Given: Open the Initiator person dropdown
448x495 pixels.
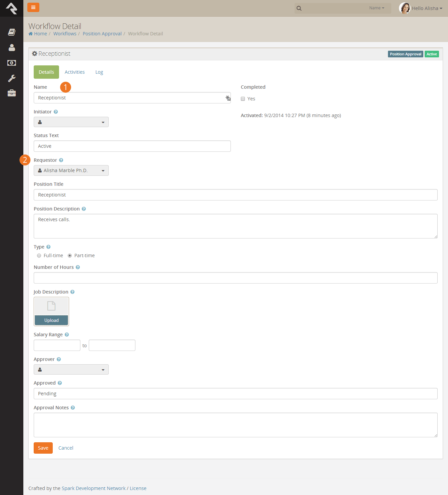Looking at the screenshot, I should point(71,122).
